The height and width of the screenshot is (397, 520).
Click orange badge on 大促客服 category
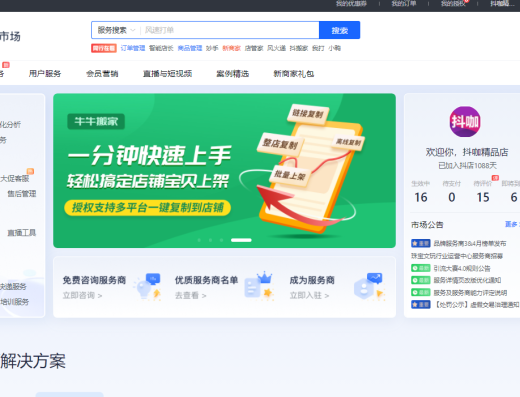(30, 171)
